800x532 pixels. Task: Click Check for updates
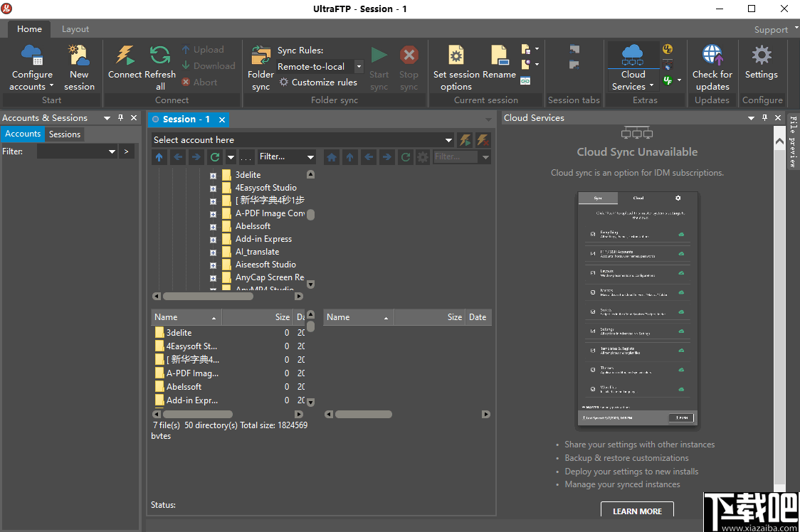click(x=712, y=68)
